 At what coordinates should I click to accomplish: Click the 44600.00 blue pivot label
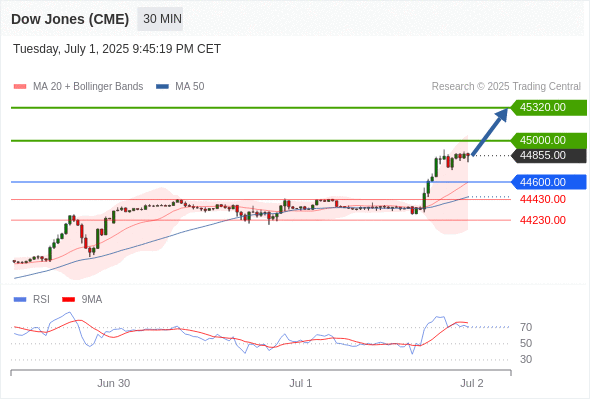point(549,182)
